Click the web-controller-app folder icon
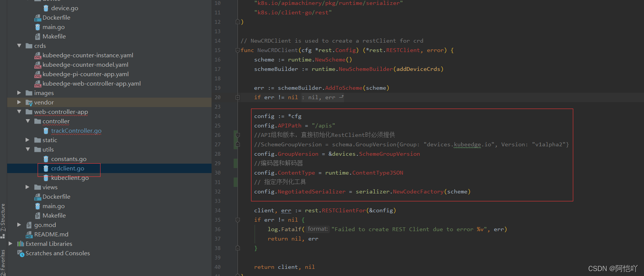This screenshot has width=644, height=276. [29, 112]
